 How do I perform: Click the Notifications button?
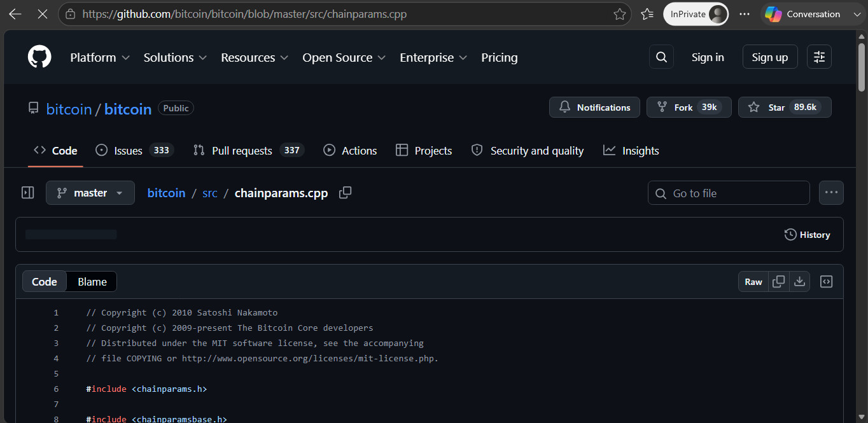click(594, 107)
